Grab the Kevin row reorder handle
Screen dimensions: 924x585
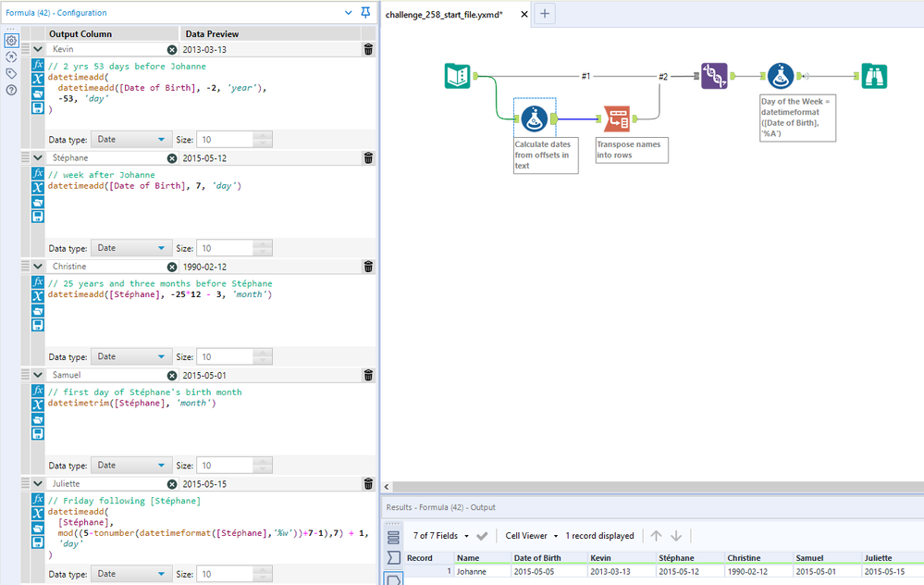pos(25,49)
